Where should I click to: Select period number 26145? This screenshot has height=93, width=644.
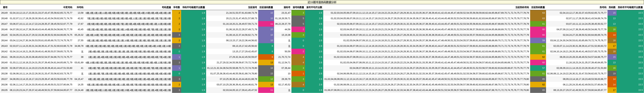(x=4, y=35)
